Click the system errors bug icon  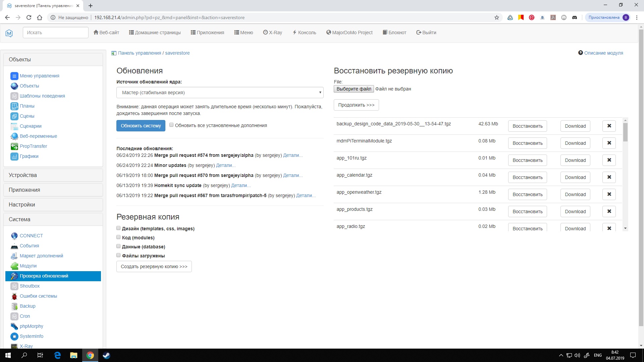(x=14, y=296)
